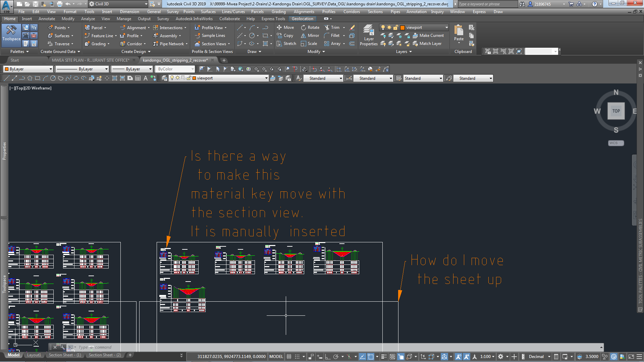Expand the Points dropdown

[x=68, y=28]
